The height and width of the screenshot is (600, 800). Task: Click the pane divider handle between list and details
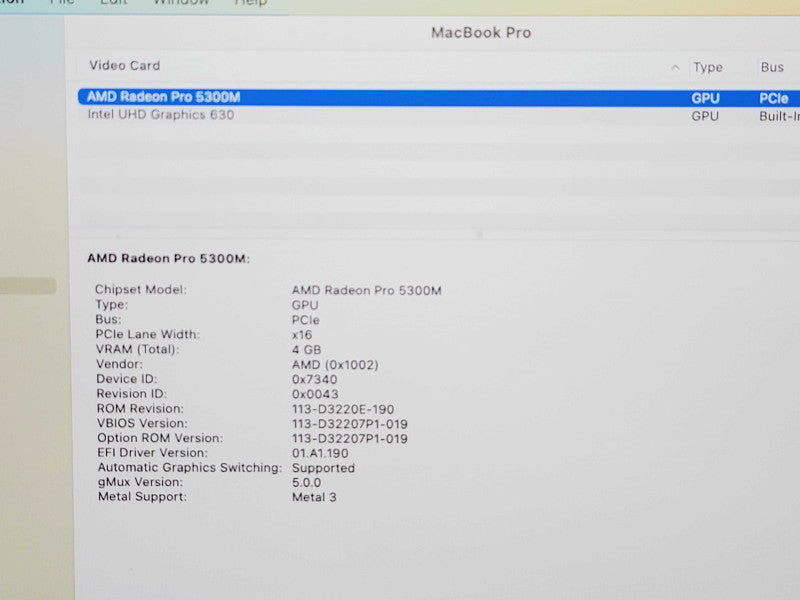479,234
